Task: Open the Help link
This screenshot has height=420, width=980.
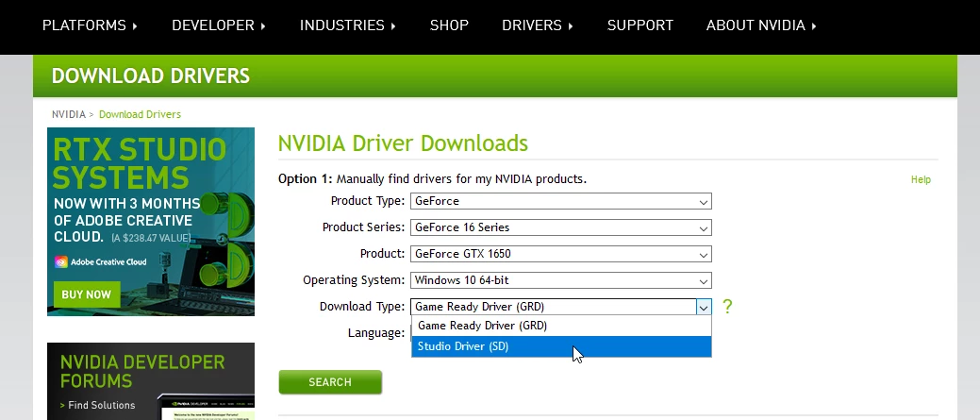Action: 921,179
